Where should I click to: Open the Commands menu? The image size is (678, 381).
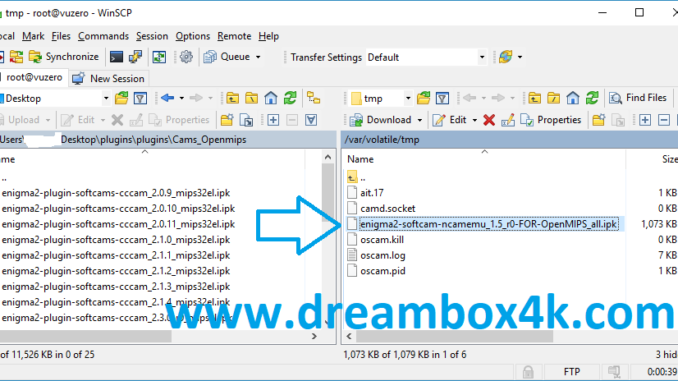[x=103, y=36]
